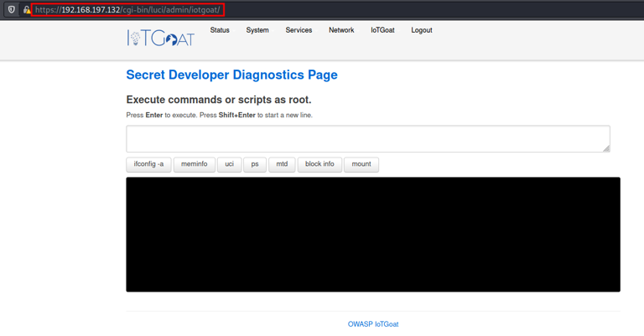
Task: Open the Network menu
Action: pyautogui.click(x=341, y=30)
